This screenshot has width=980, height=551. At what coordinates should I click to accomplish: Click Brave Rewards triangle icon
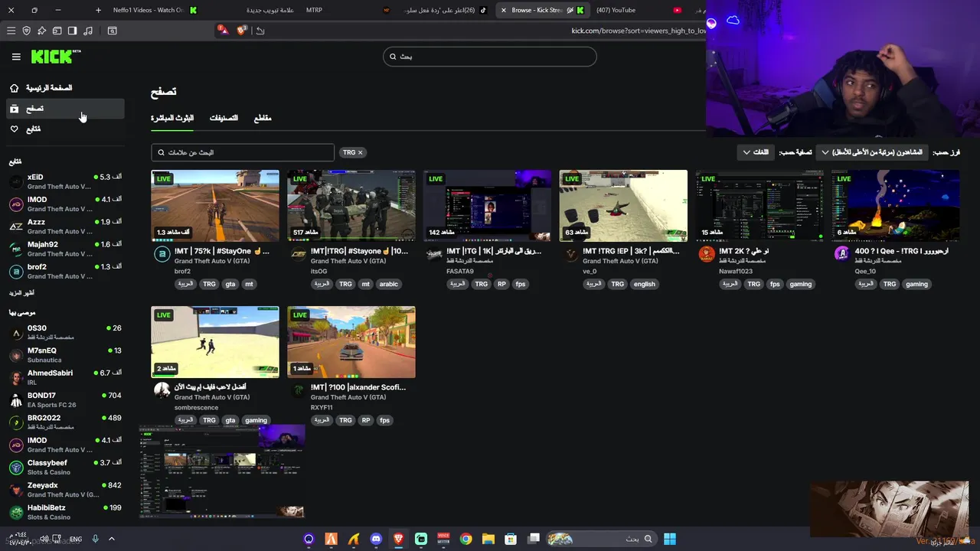click(222, 30)
